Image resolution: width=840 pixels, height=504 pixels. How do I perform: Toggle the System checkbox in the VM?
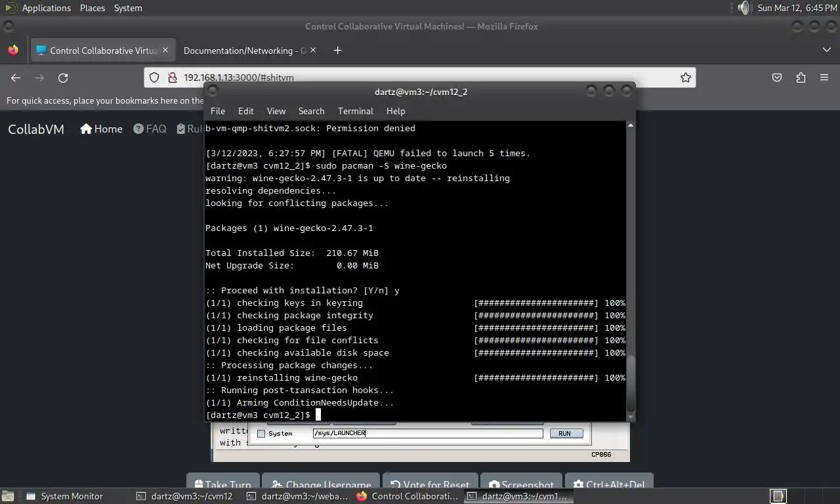coord(261,434)
